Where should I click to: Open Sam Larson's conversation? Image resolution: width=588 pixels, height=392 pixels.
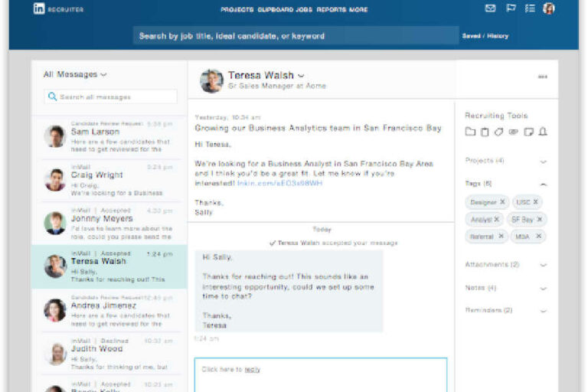109,136
